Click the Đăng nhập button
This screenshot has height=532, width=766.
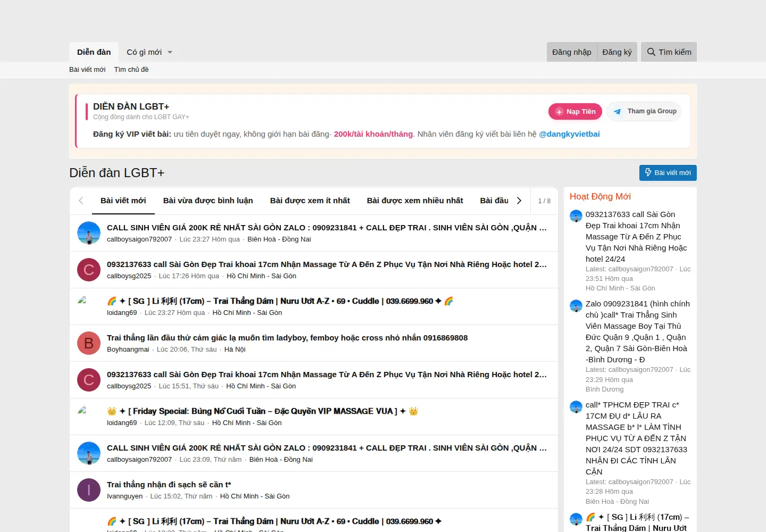[572, 52]
